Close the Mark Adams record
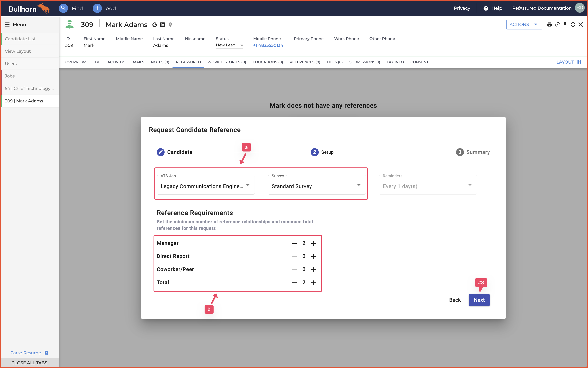Screen dimensions: 588x368 tap(581, 25)
